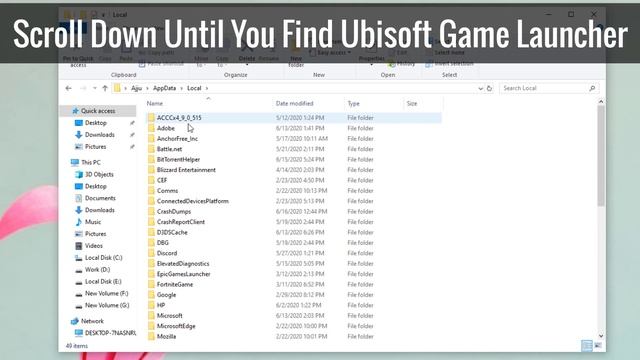Open New Volume (G:) drive
This screenshot has width=640, height=360.
tap(107, 305)
